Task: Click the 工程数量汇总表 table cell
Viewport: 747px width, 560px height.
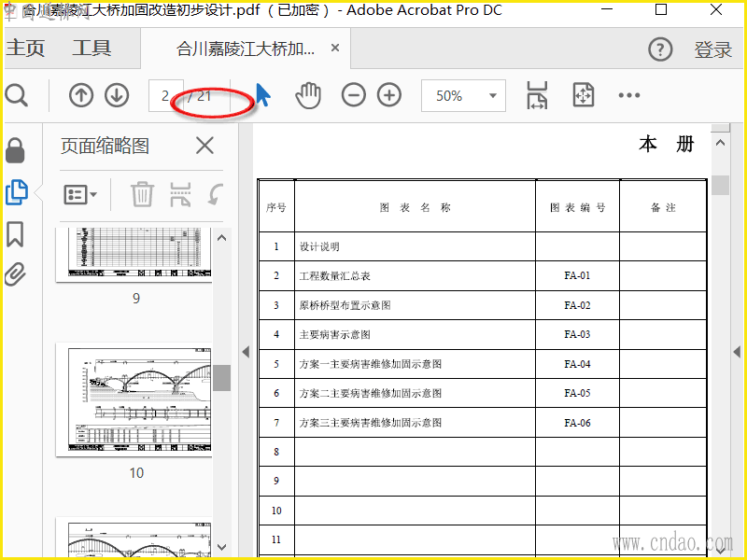Action: pyautogui.click(x=415, y=275)
